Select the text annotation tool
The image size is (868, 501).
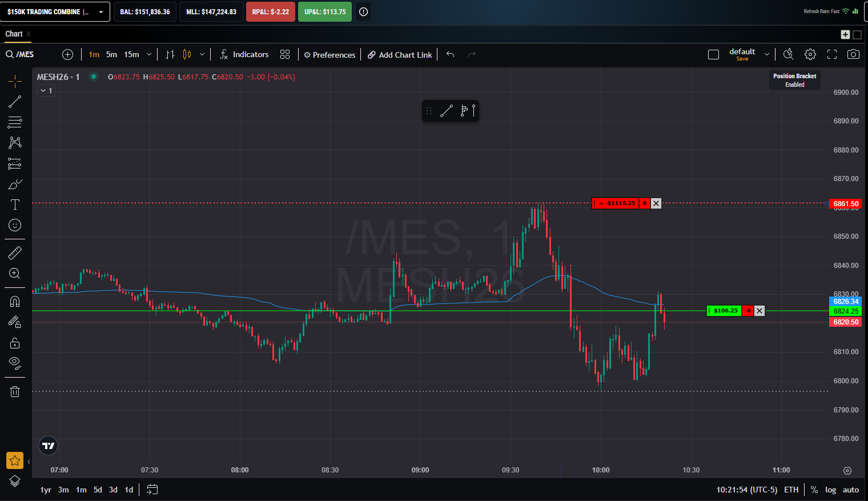[x=15, y=205]
